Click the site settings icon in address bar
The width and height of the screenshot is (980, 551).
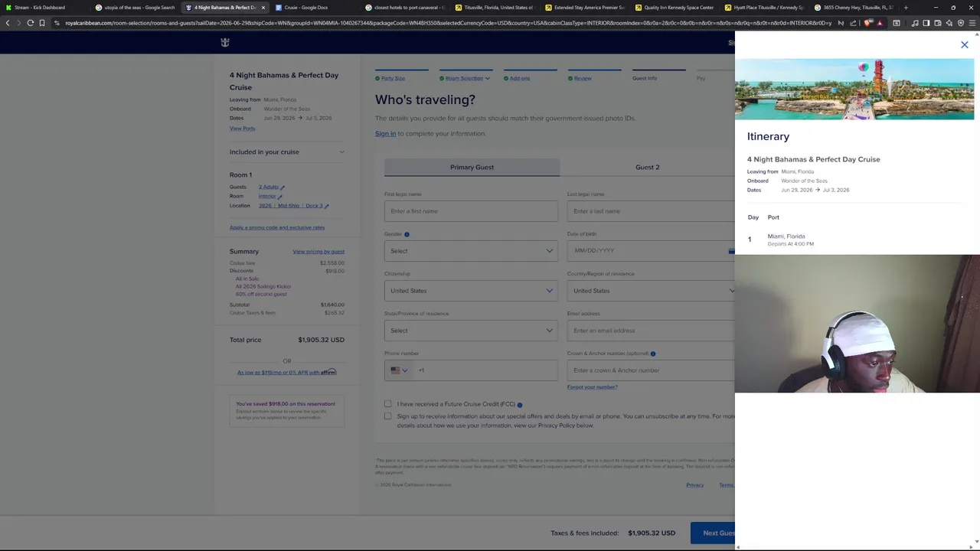[57, 23]
